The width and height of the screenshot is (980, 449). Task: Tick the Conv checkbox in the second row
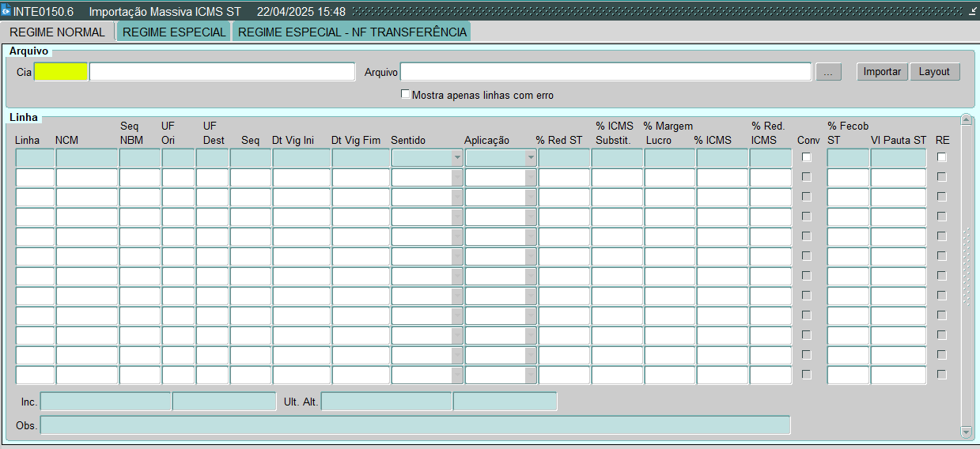pos(807,177)
